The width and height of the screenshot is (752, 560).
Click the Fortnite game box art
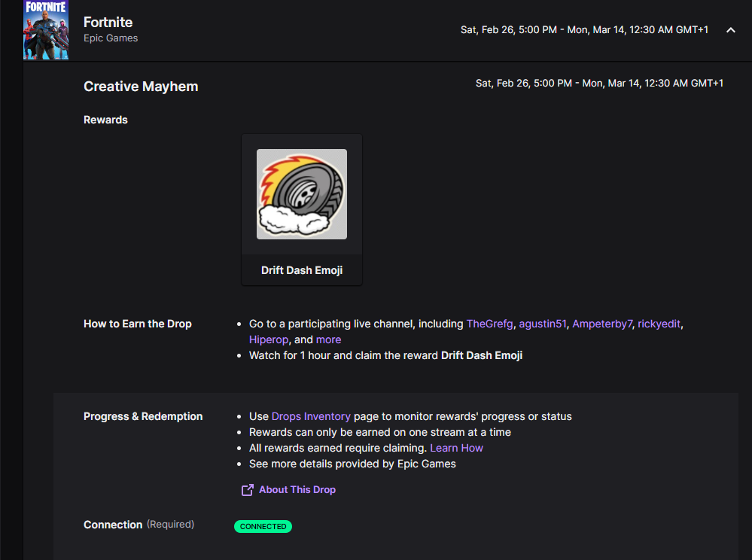pos(46,30)
